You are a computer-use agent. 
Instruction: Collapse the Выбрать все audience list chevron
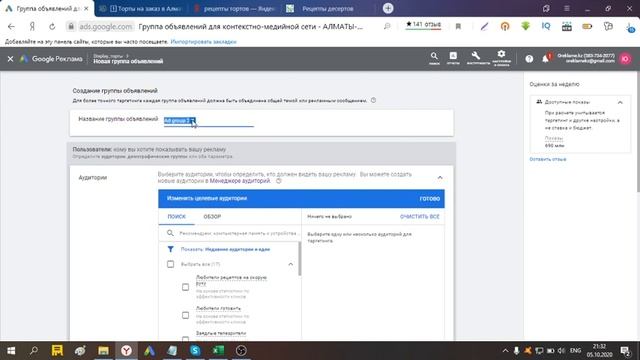[x=291, y=264]
